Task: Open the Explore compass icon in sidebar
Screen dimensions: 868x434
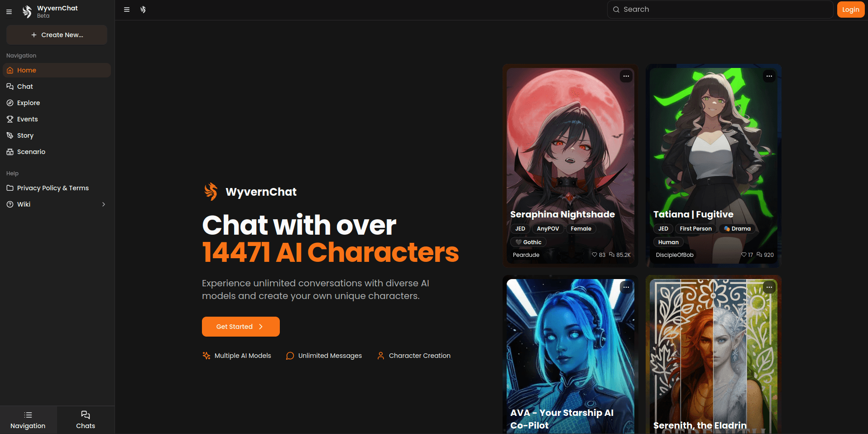Action: pyautogui.click(x=10, y=103)
